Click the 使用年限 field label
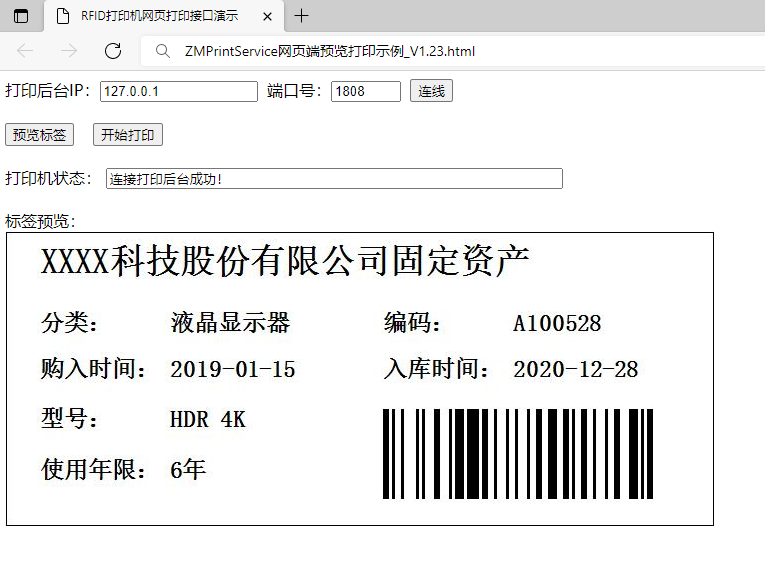The height and width of the screenshot is (584, 765). (93, 469)
